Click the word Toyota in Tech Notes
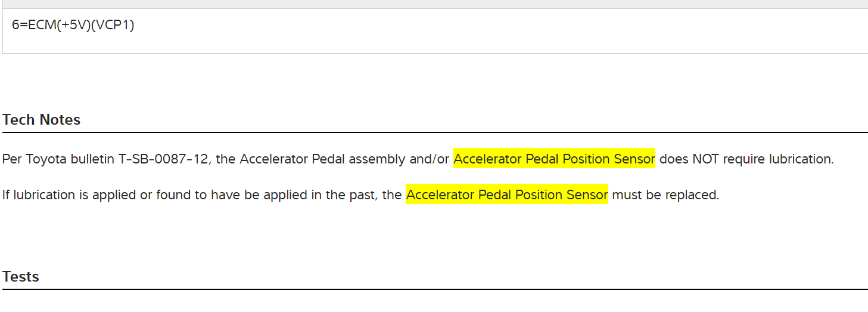The height and width of the screenshot is (312, 868). [x=46, y=159]
